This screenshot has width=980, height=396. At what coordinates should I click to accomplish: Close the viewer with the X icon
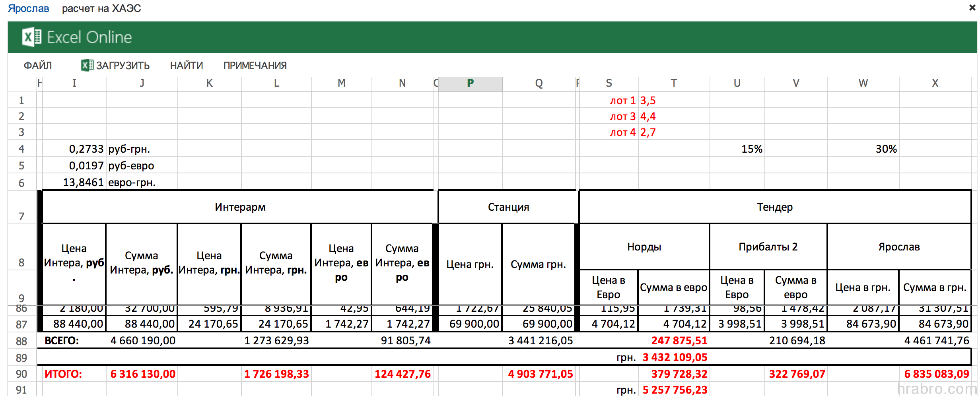point(972,8)
